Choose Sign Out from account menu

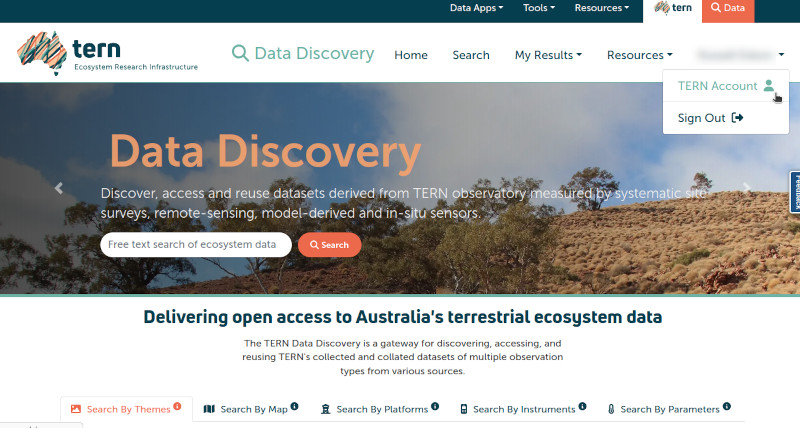click(726, 118)
